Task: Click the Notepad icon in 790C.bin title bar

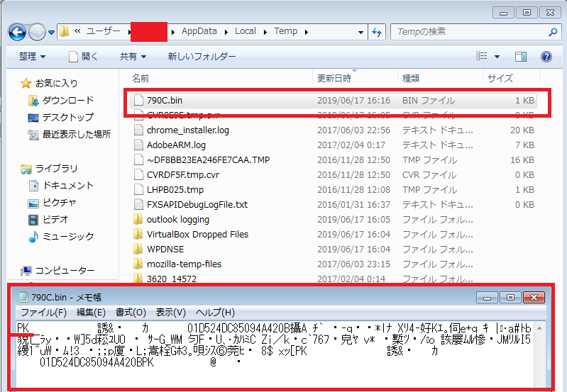Action: coord(23,297)
